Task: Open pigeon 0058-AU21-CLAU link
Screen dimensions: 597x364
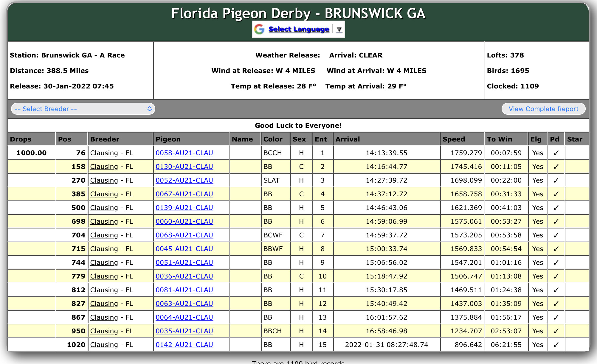Action: [184, 153]
